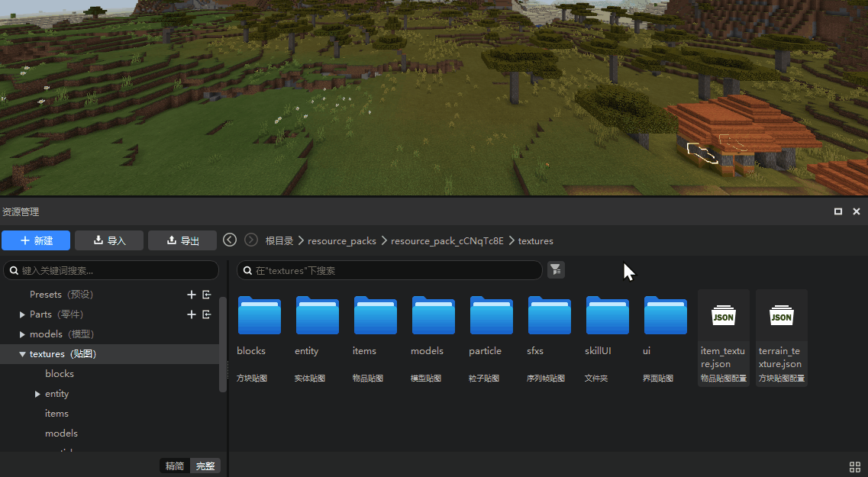Click the plus icon next to Presets
Screen dimensions: 868x477
[192, 295]
